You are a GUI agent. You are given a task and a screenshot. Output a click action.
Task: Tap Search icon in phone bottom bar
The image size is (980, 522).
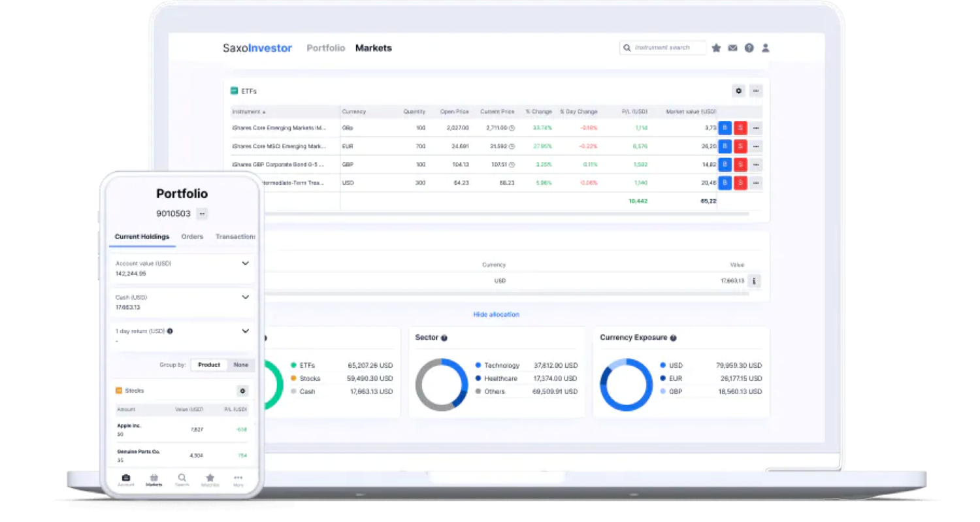click(182, 480)
